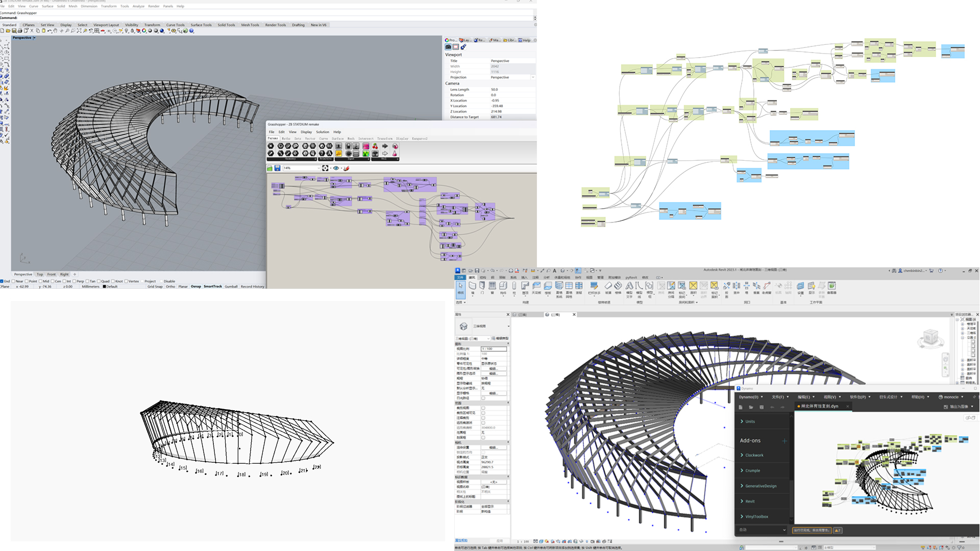980x551 pixels.
Task: Toggle Grasshopper preview eye icon
Action: click(x=336, y=168)
